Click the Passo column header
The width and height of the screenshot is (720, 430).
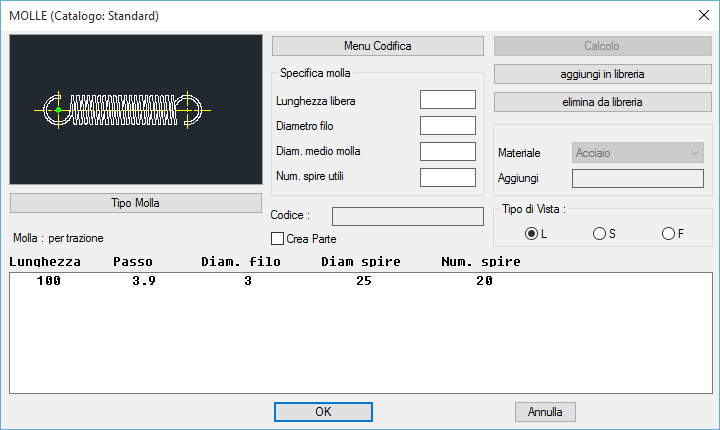click(133, 262)
